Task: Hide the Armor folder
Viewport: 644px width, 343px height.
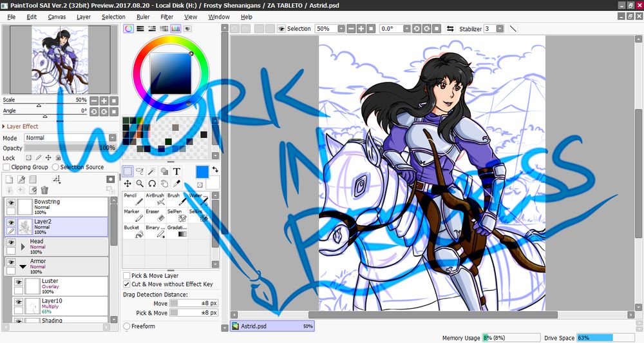Action: tap(11, 262)
